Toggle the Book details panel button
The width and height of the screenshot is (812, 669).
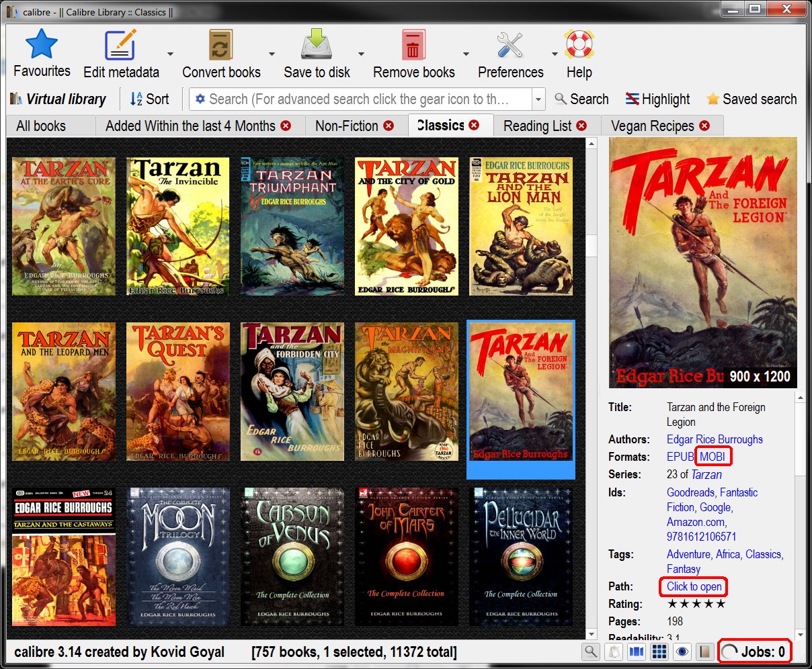point(704,652)
